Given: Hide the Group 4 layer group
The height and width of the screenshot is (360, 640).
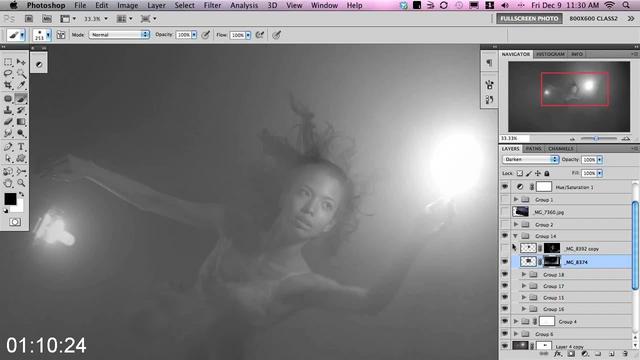Looking at the screenshot, I should pos(505,322).
